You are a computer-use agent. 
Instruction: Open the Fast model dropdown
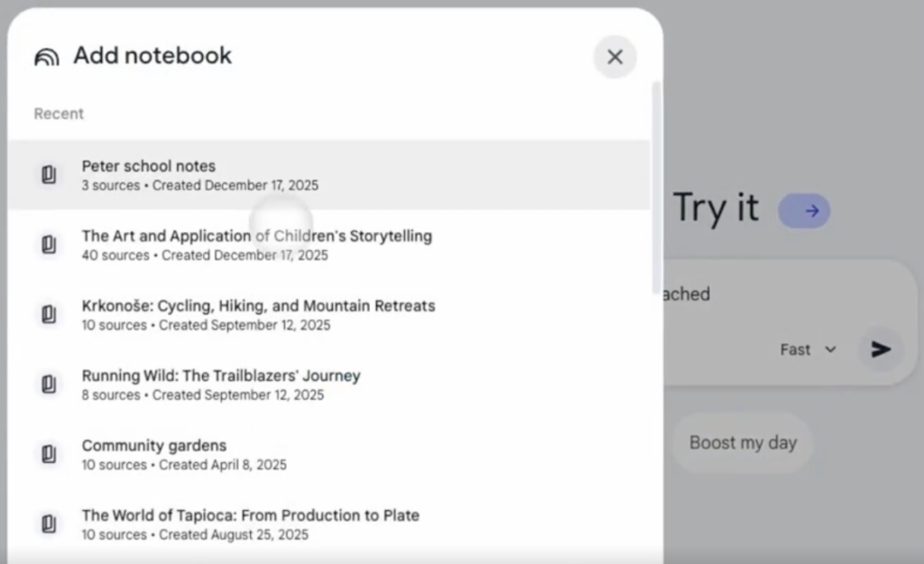(808, 349)
